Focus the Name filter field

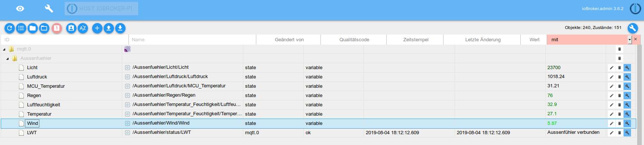tap(192, 40)
